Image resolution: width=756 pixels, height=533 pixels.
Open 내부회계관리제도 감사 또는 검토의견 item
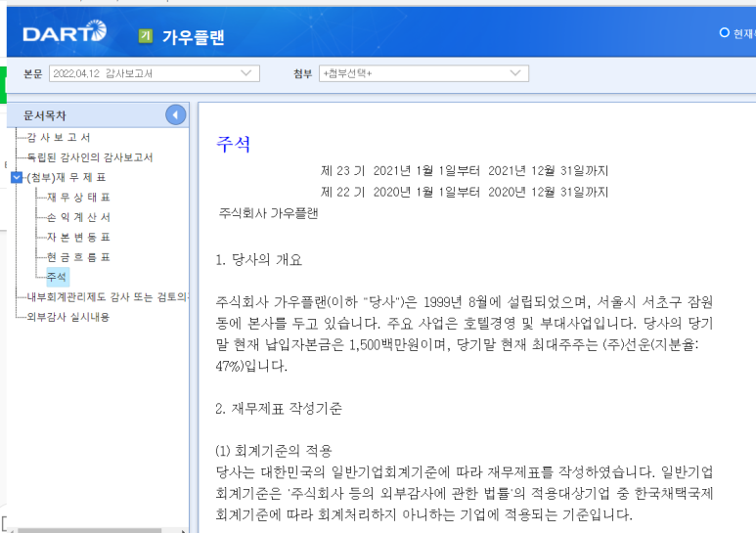pyautogui.click(x=108, y=297)
